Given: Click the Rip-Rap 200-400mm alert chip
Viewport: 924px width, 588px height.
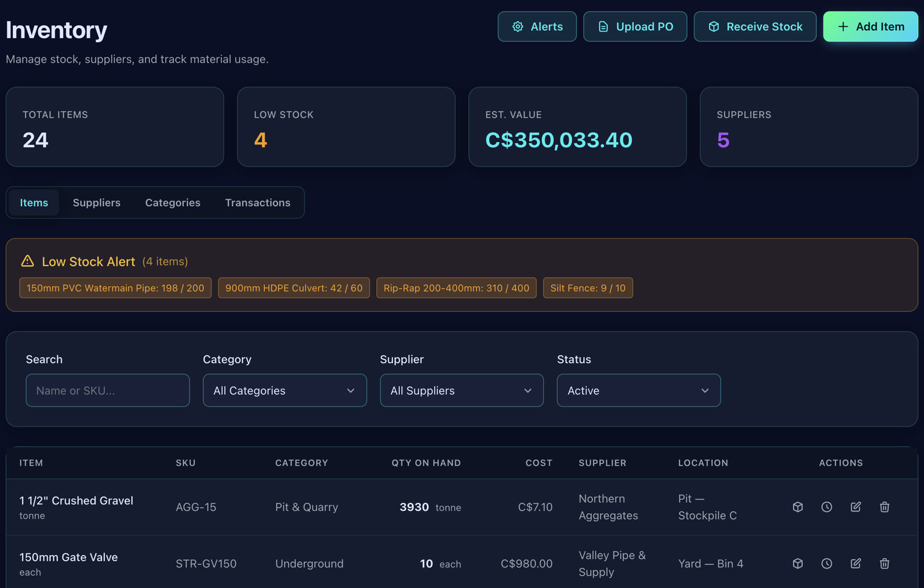Looking at the screenshot, I should tap(456, 288).
